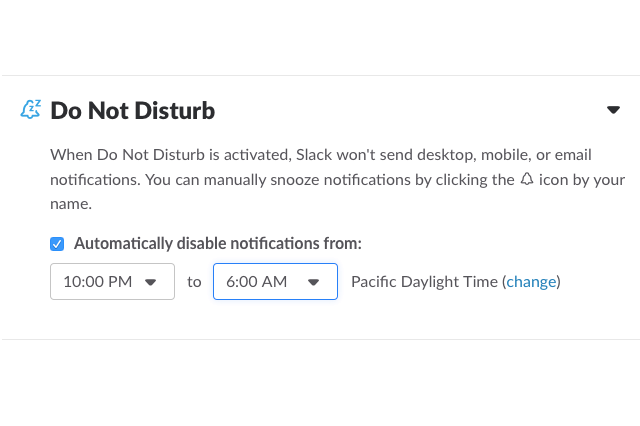Uncheck the automatically disable notifications checkbox
This screenshot has width=640, height=426.
click(57, 244)
